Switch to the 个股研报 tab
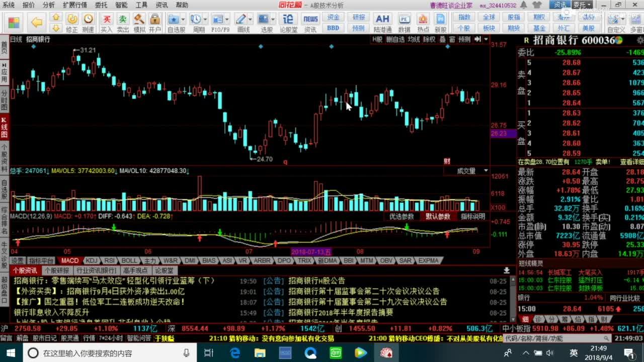The height and width of the screenshot is (362, 644). [57, 270]
